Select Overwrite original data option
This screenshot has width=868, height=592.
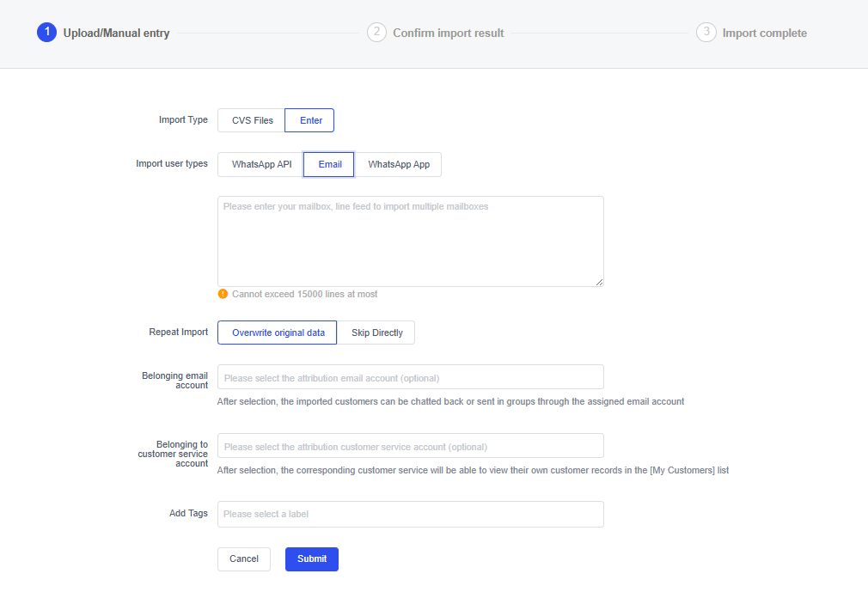tap(278, 333)
